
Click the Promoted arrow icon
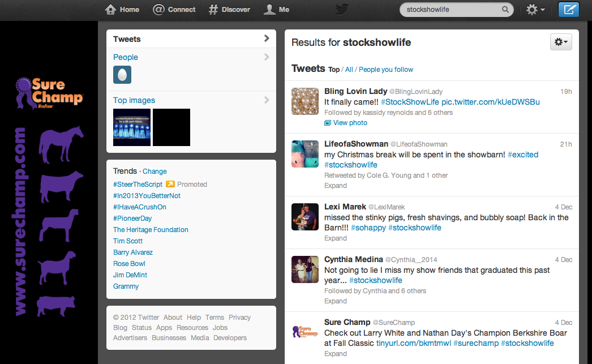[170, 185]
